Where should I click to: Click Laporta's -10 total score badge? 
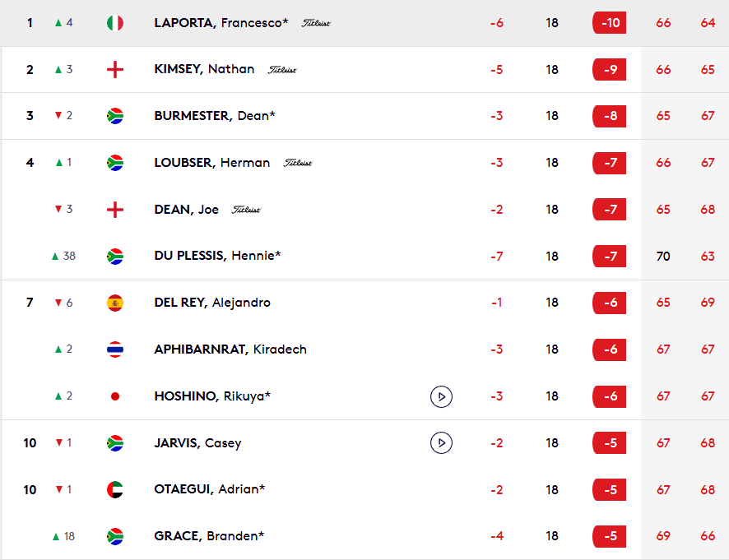610,23
